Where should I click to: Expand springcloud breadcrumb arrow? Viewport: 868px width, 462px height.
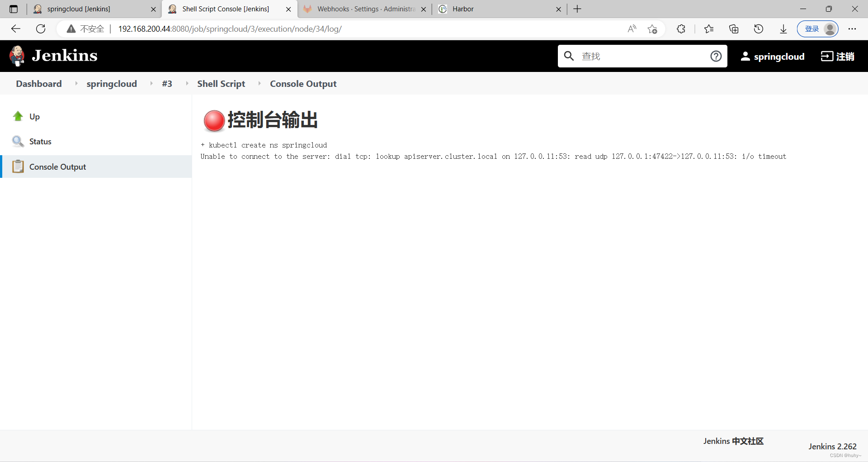tap(151, 83)
